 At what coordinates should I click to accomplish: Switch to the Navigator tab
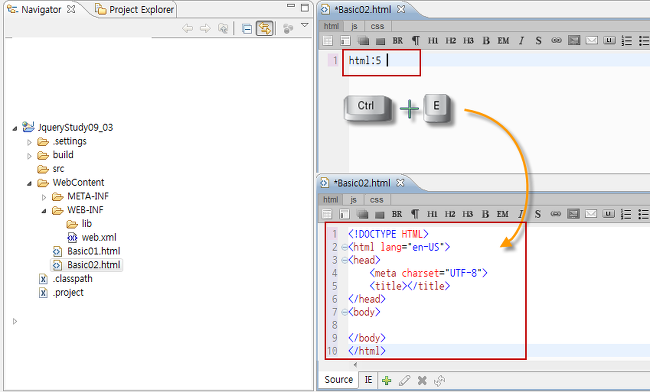point(41,10)
